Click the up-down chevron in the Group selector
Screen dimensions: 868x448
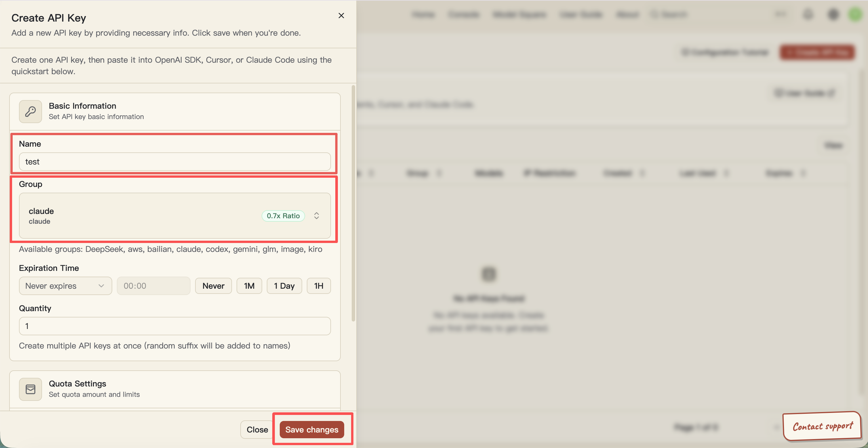pyautogui.click(x=316, y=216)
